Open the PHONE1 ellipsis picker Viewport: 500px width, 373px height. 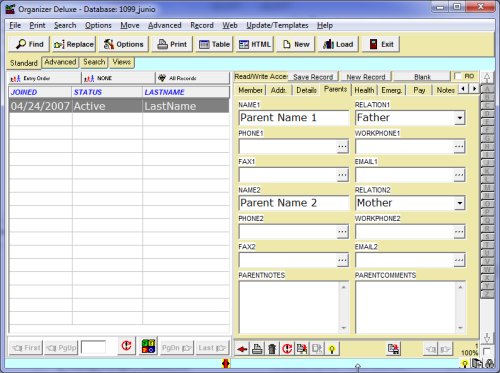coord(342,147)
